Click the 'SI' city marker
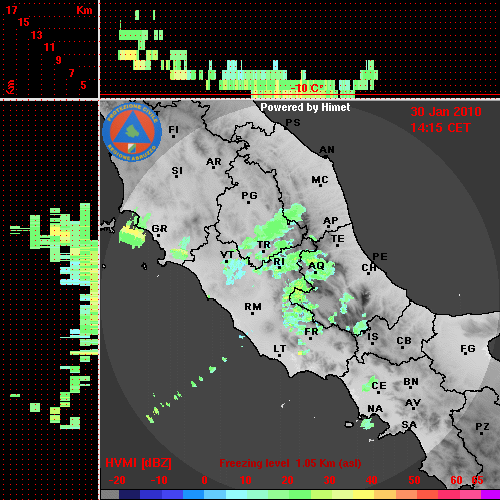The height and width of the screenshot is (500, 500). tap(177, 172)
